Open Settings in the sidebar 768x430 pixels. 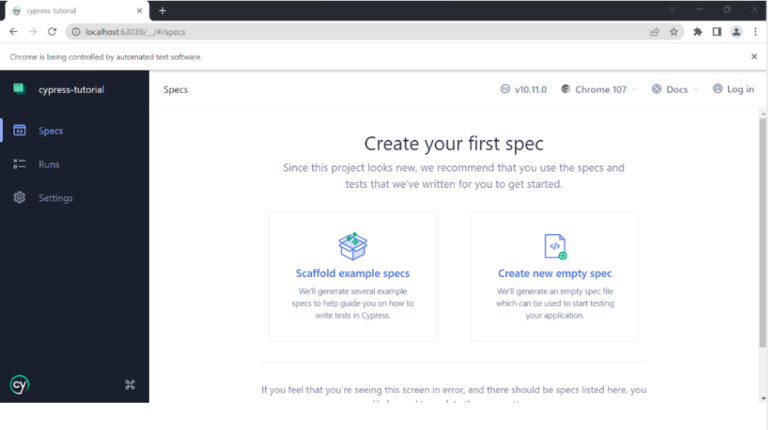click(x=55, y=198)
